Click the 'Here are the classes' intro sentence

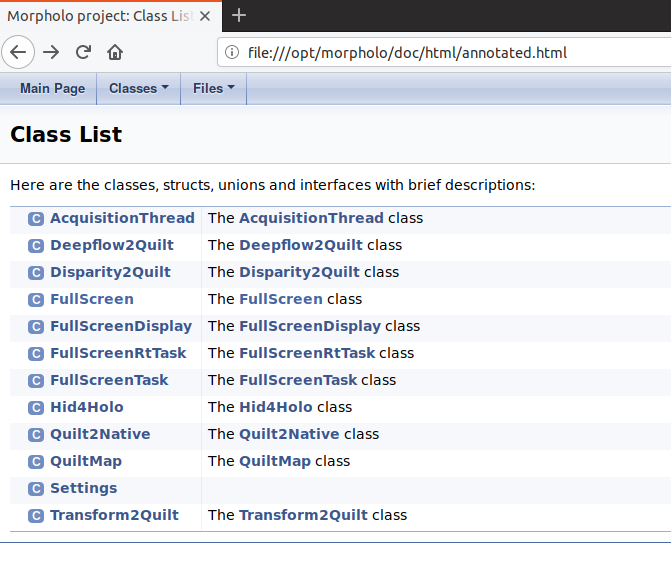[x=273, y=185]
